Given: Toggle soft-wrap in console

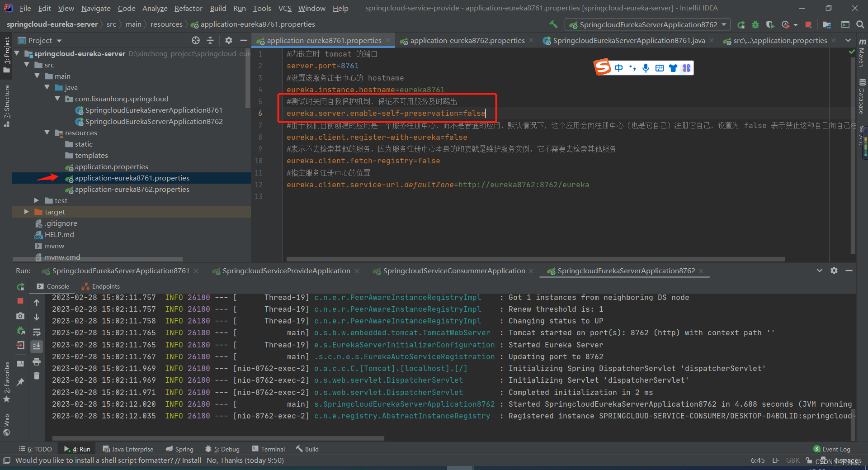Looking at the screenshot, I should (37, 332).
